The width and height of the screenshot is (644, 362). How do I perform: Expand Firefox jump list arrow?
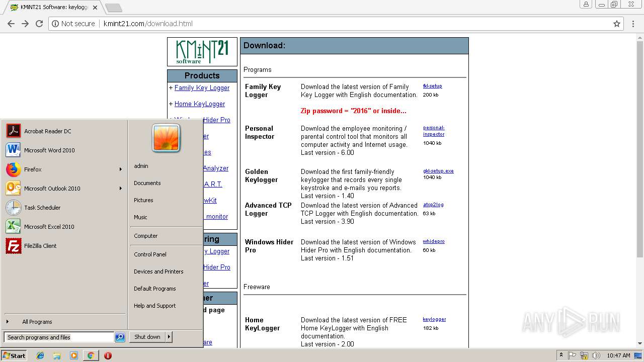point(120,169)
